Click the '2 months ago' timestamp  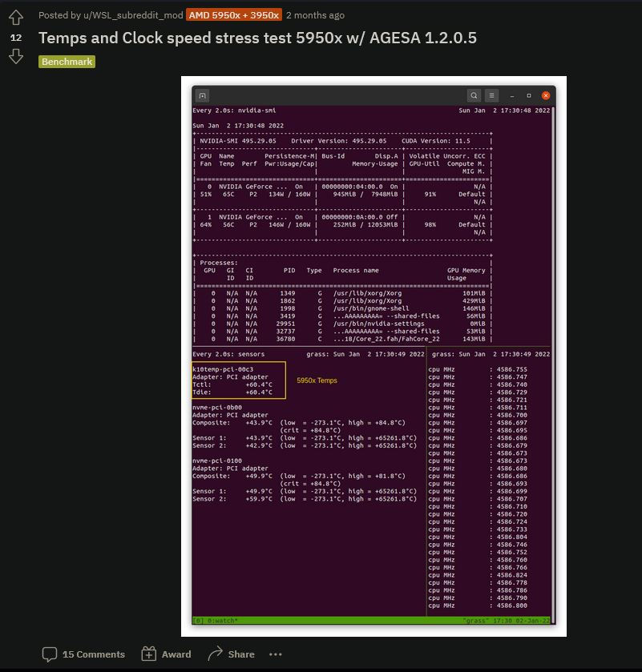(315, 15)
